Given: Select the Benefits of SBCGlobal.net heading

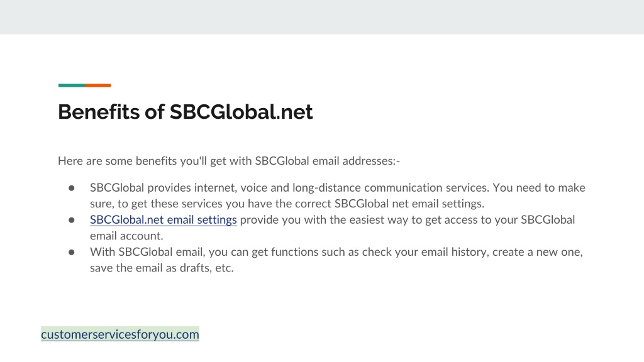Looking at the screenshot, I should pyautogui.click(x=186, y=112).
